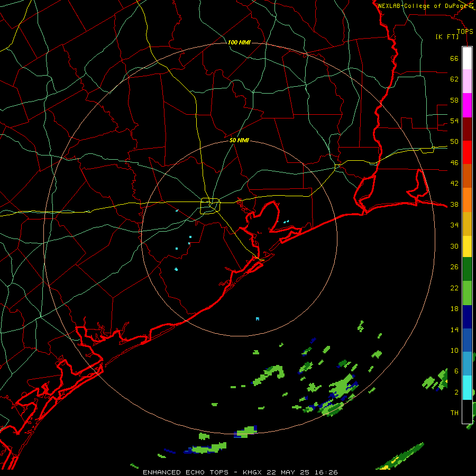The height and width of the screenshot is (476, 476).
Task: Pick the light pink legend swatch
Action: (467, 81)
